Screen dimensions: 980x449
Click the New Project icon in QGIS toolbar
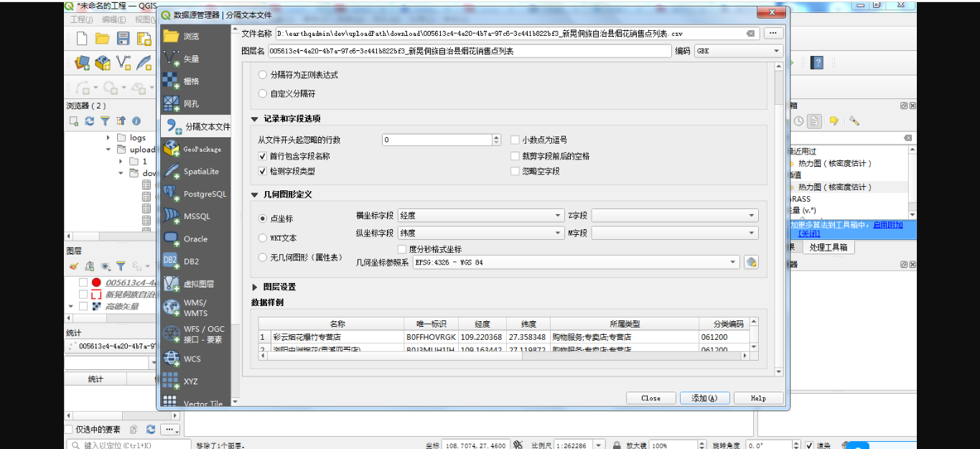point(82,39)
